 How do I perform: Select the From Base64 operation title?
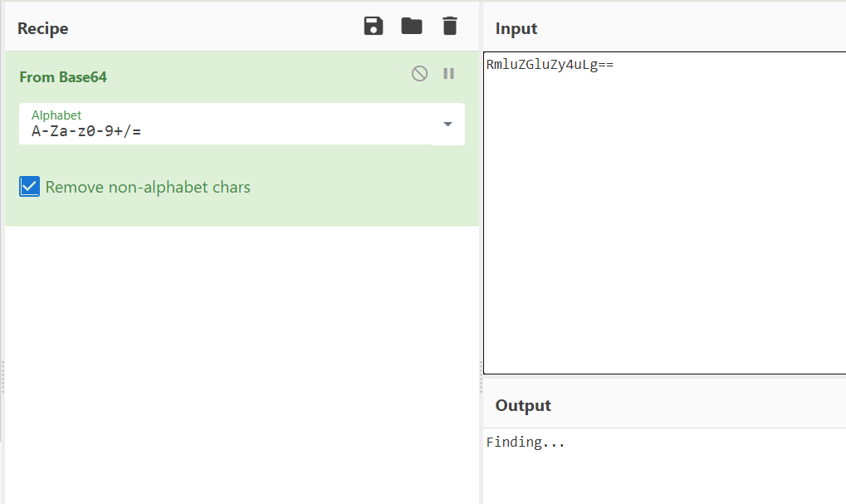pos(63,77)
